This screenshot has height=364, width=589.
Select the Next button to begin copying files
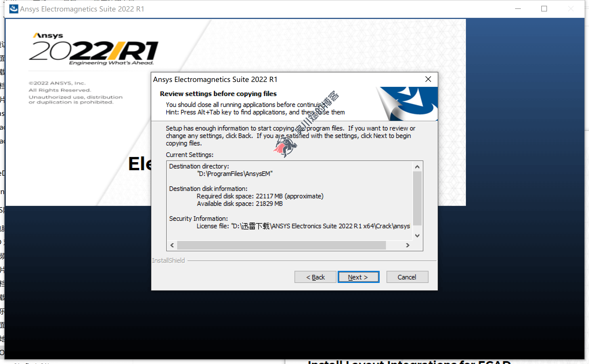pyautogui.click(x=358, y=277)
